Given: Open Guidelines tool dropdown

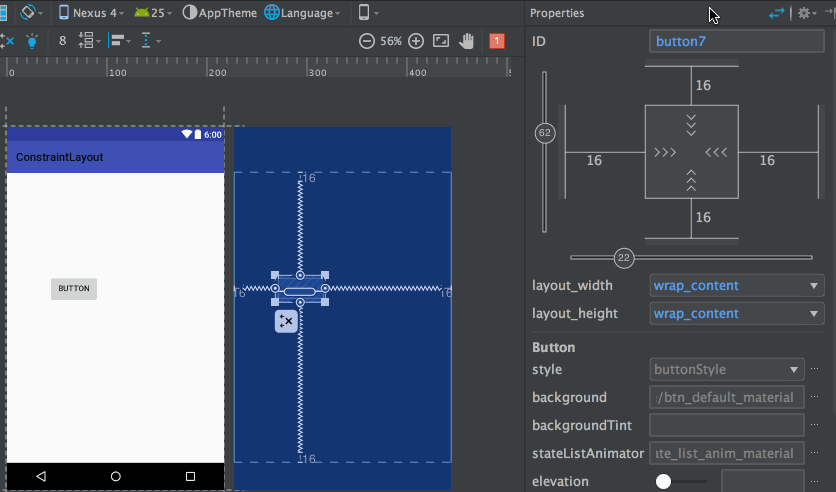Looking at the screenshot, I should [x=150, y=41].
